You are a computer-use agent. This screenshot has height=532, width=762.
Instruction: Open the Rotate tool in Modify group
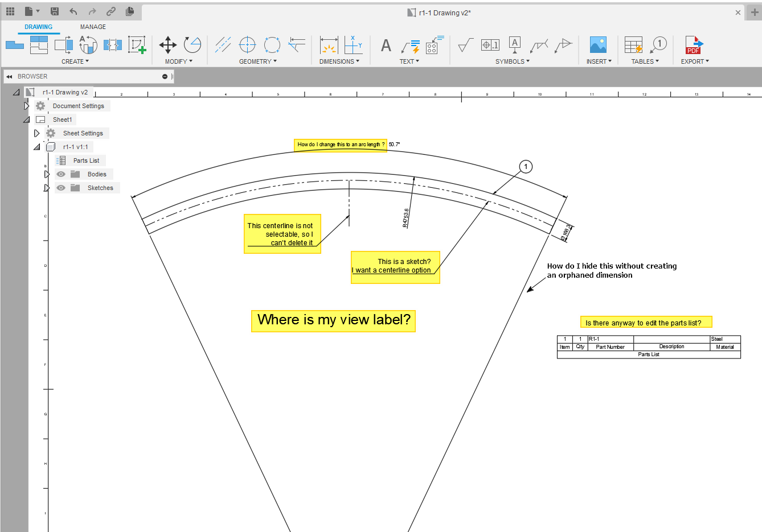point(192,44)
